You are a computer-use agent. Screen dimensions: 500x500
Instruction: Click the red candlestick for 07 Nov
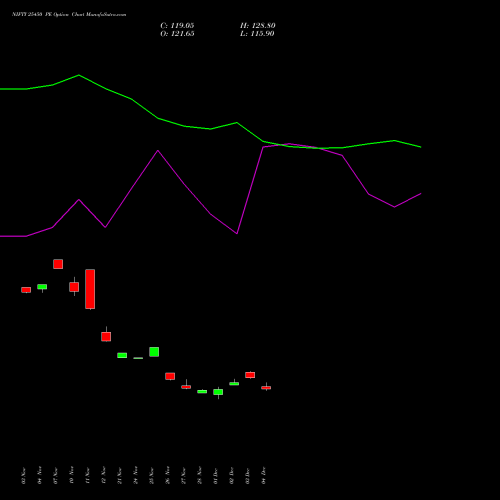pos(58,264)
